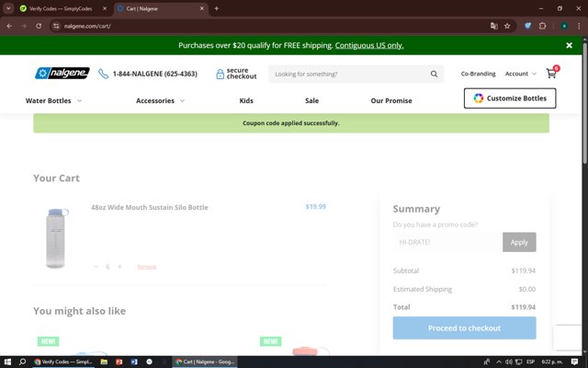588x368 pixels.
Task: Click the search magnifier icon
Action: click(x=434, y=74)
